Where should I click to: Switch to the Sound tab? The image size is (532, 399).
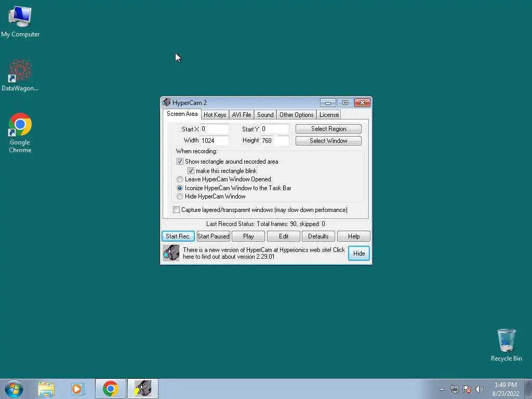pyautogui.click(x=265, y=115)
